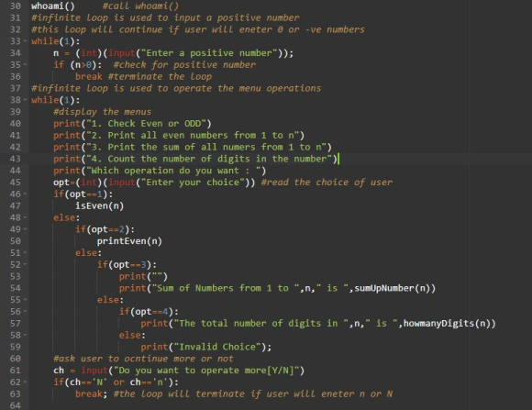The image size is (532, 410).
Task: Click the isEven(n) function call
Action: point(99,206)
